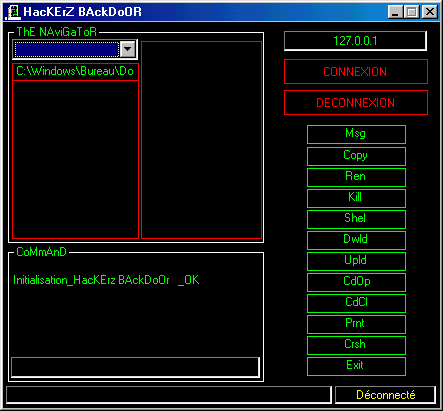The image size is (443, 411).
Task: Click the HacKErZ BAckDoOR title bar icon
Action: pos(13,12)
